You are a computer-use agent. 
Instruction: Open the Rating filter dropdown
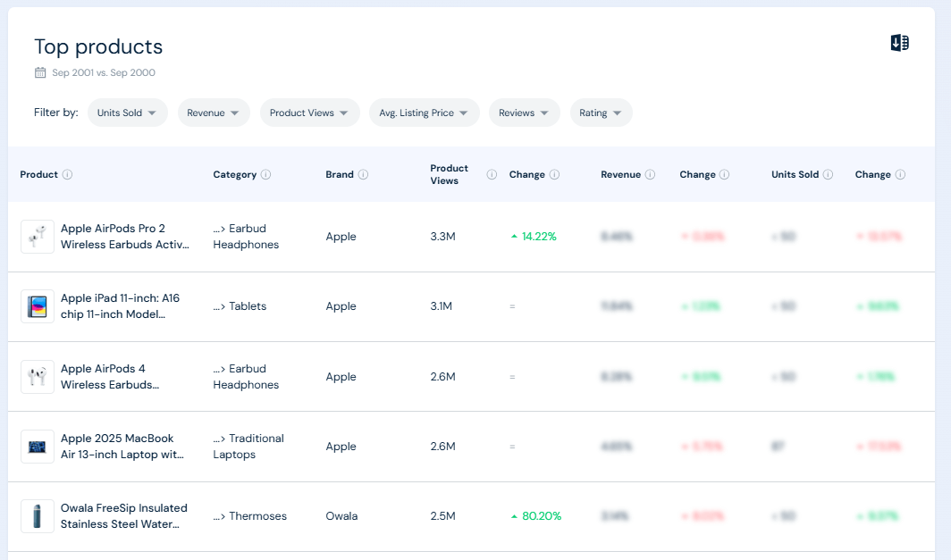[x=601, y=113]
